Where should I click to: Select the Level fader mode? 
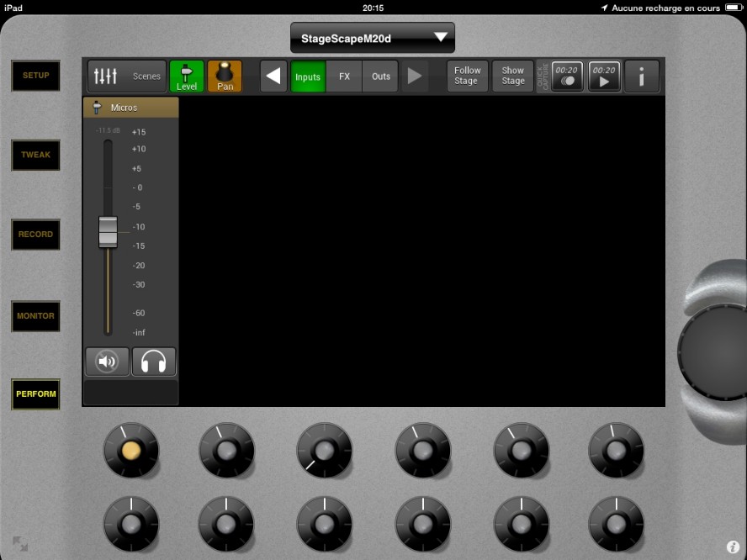187,77
